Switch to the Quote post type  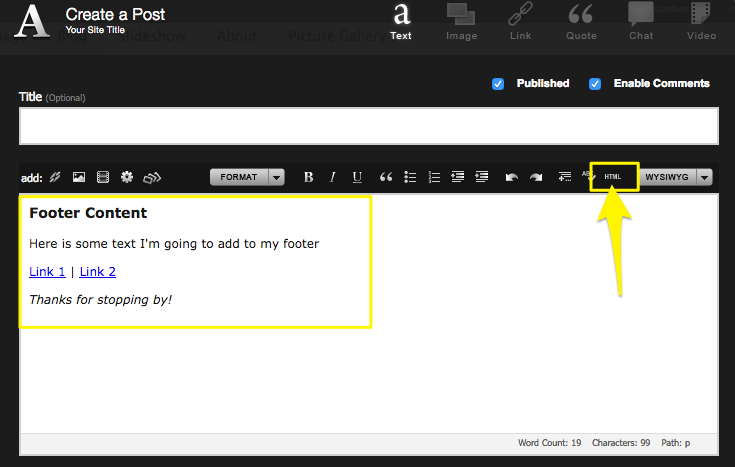tap(581, 22)
